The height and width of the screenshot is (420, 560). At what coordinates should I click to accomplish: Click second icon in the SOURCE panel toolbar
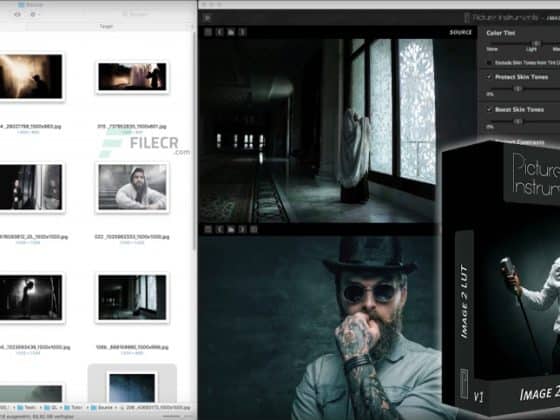220,32
